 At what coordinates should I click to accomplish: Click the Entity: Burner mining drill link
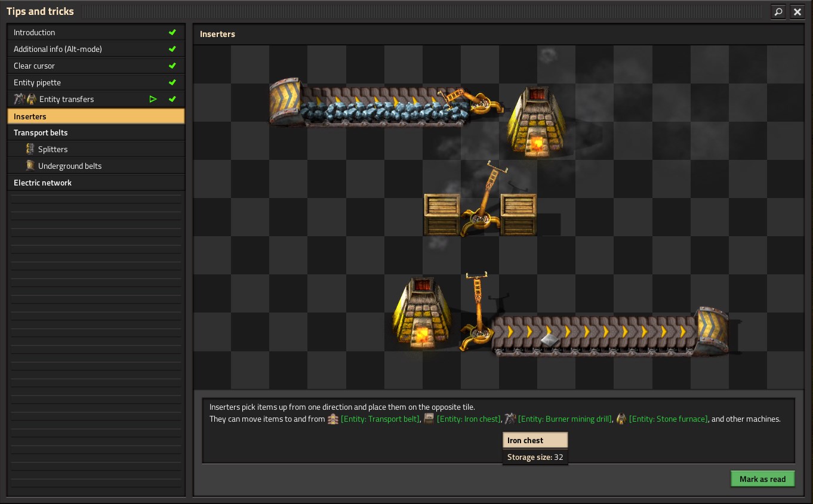point(565,419)
